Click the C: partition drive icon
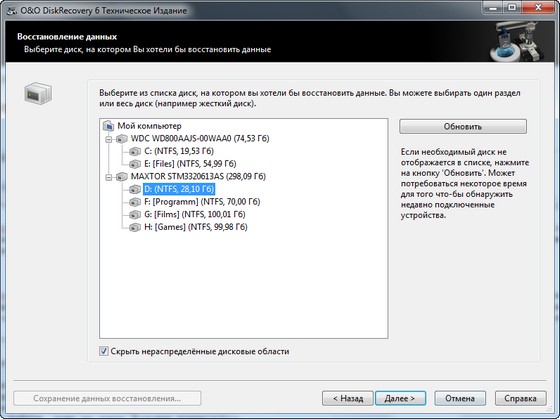 click(x=135, y=151)
